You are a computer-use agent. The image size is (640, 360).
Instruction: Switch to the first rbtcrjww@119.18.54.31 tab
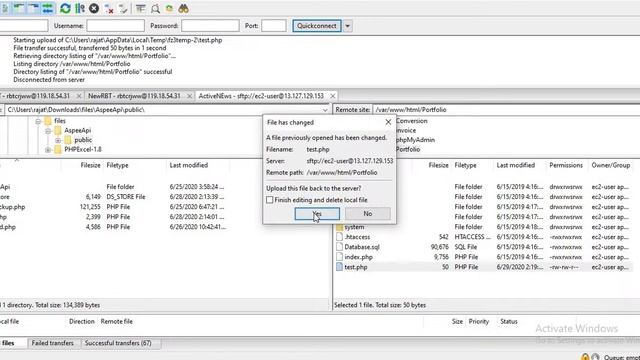point(36,96)
